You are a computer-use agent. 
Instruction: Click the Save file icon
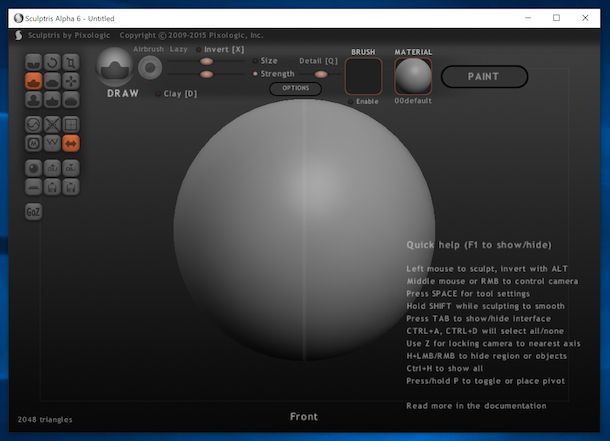[x=71, y=187]
